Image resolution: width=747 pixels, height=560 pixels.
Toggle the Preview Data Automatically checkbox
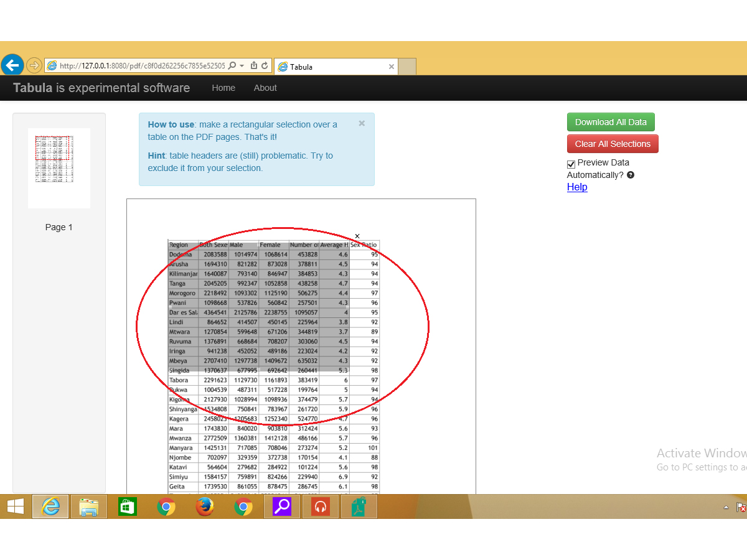[x=571, y=164]
